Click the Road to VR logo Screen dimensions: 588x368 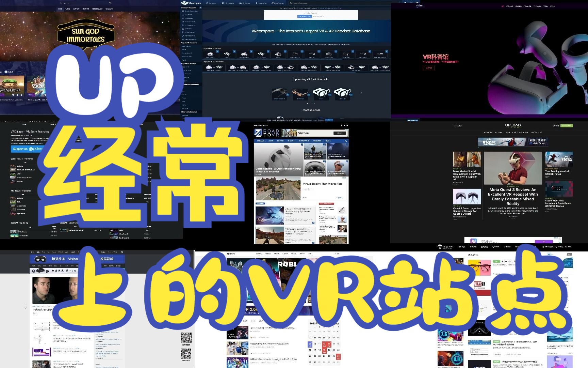[x=267, y=133]
